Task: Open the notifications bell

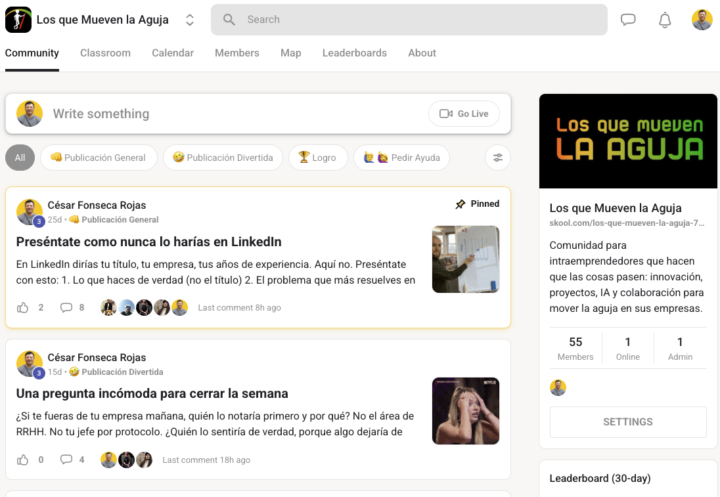Action: 665,20
